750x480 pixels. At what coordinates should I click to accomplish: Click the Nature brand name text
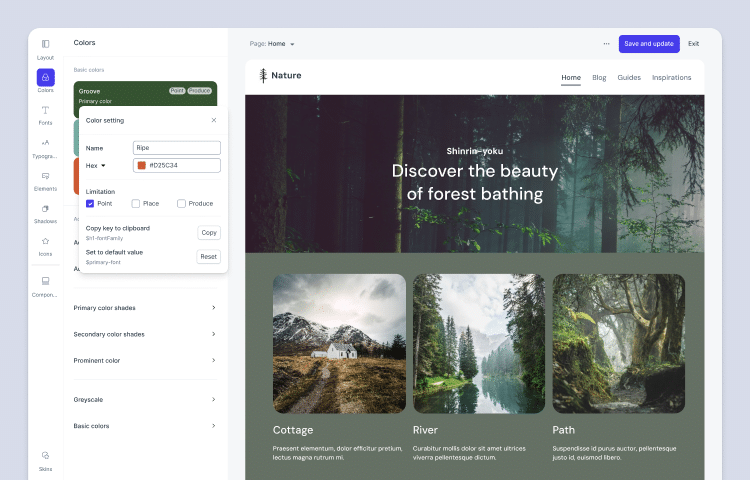(286, 75)
